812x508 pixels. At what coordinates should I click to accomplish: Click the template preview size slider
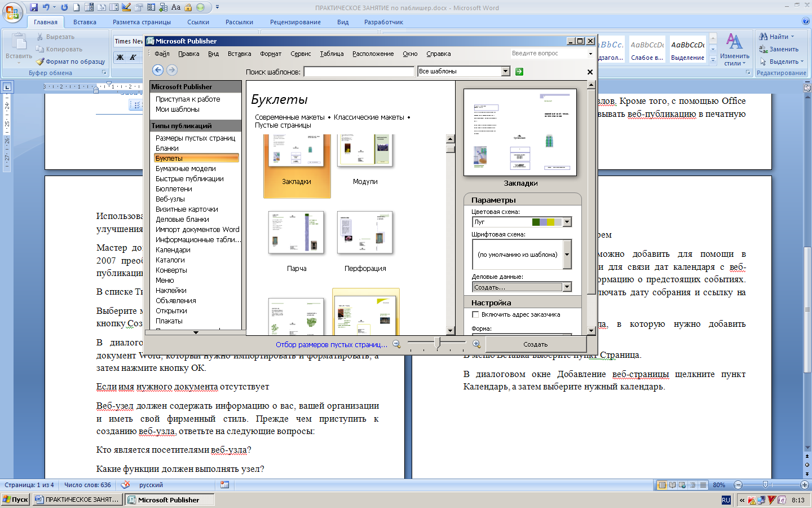pos(437,343)
